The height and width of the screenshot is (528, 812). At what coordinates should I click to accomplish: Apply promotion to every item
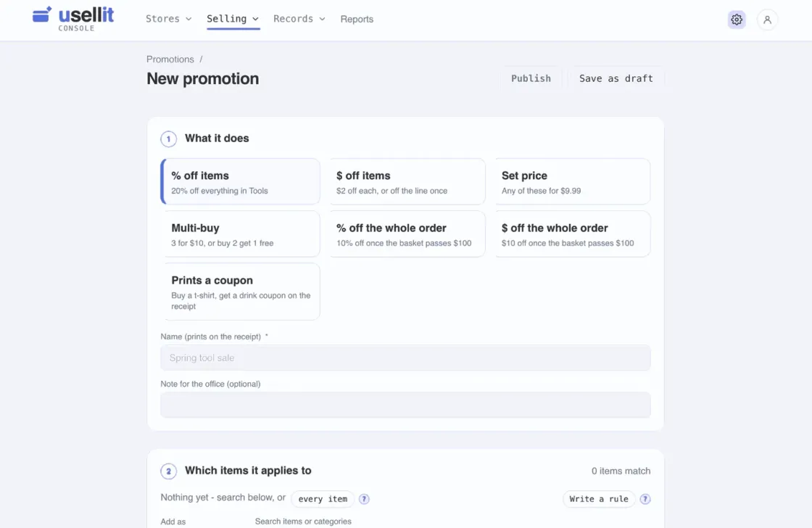pos(323,499)
